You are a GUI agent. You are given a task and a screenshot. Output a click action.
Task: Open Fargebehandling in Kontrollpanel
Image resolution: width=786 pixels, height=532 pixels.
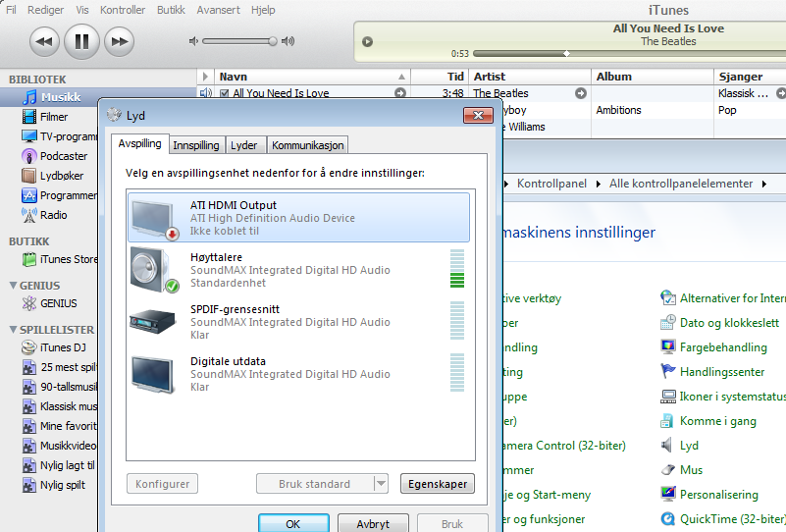point(714,347)
